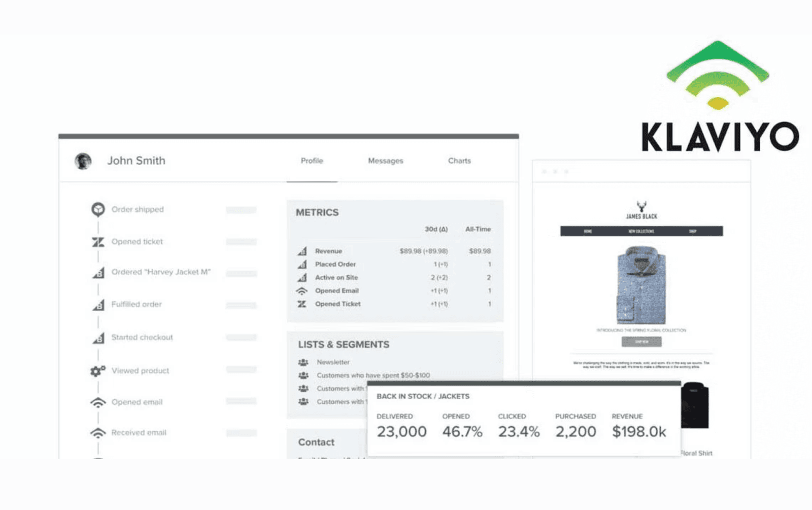Image resolution: width=812 pixels, height=510 pixels.
Task: Click the blue floral shirt image
Action: 641,285
